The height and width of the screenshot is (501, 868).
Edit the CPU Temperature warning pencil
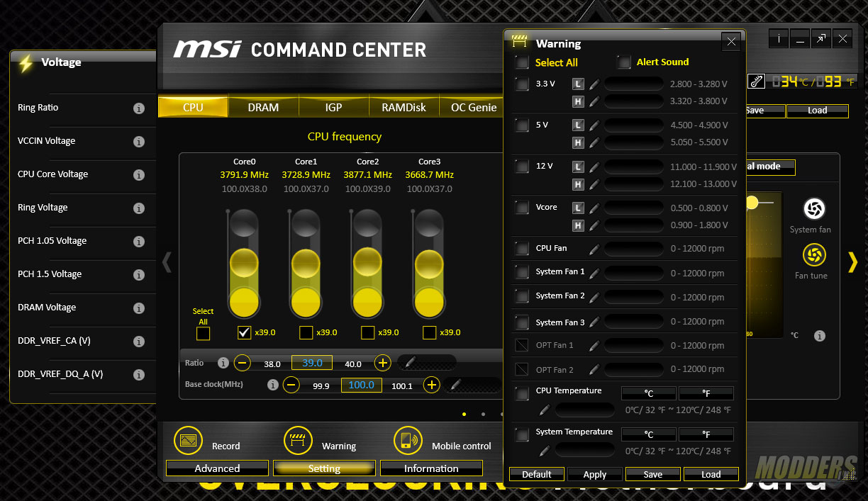point(544,410)
